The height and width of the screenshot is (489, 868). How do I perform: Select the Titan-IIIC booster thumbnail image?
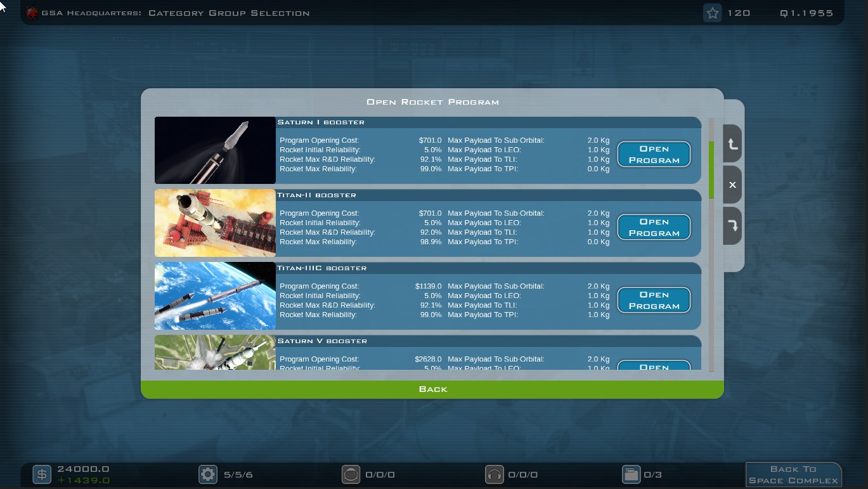click(x=215, y=296)
